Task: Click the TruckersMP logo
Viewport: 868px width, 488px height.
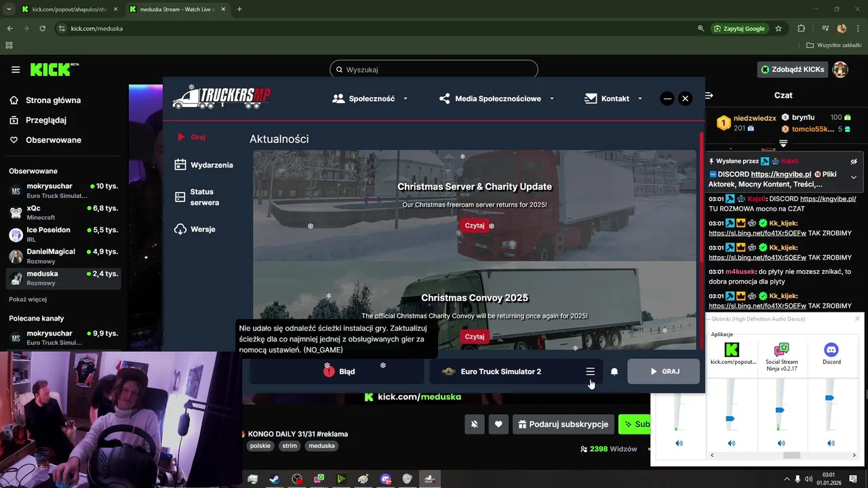Action: 222,98
